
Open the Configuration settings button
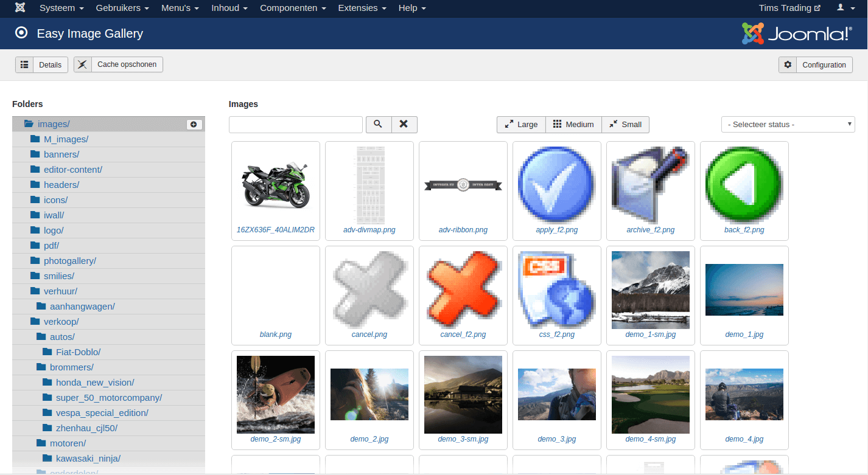816,64
